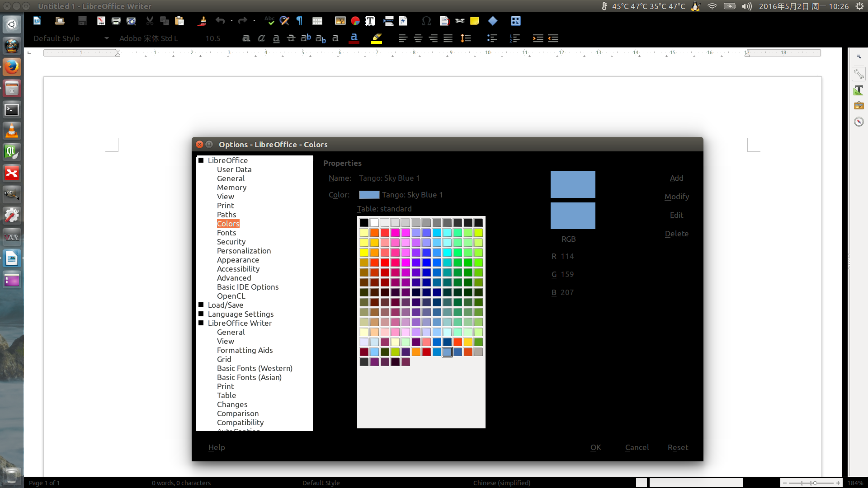Export directly as PDF
The width and height of the screenshot is (868, 488).
[101, 21]
